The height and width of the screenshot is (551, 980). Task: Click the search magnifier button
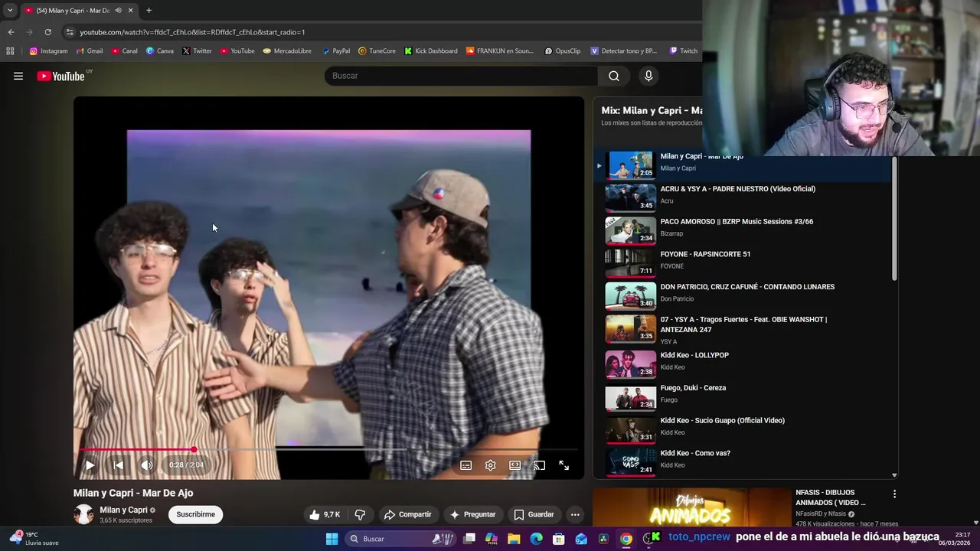coord(614,76)
